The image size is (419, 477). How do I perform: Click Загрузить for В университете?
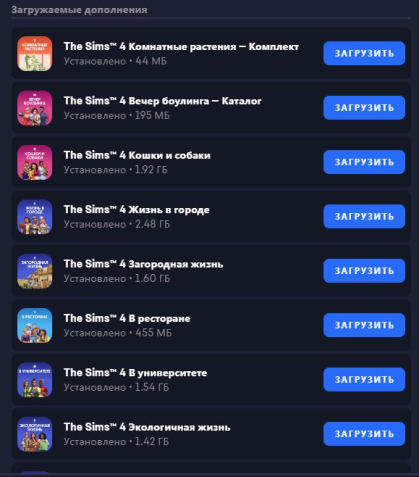click(364, 379)
